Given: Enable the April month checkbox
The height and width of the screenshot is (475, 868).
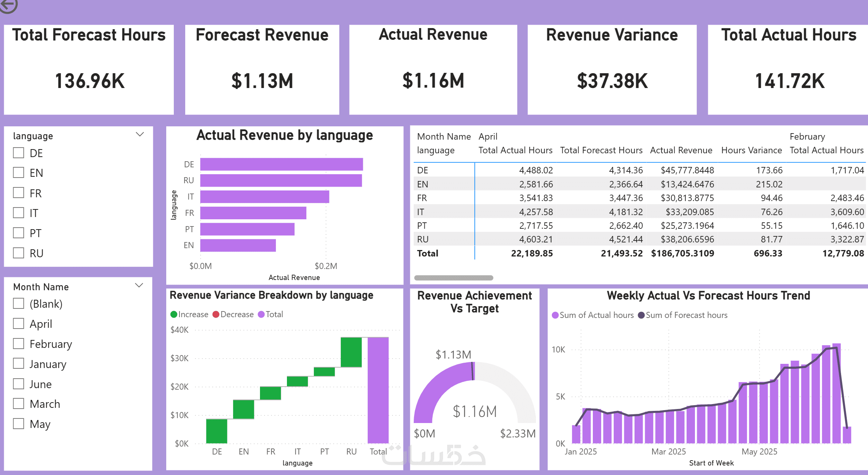Looking at the screenshot, I should (19, 324).
